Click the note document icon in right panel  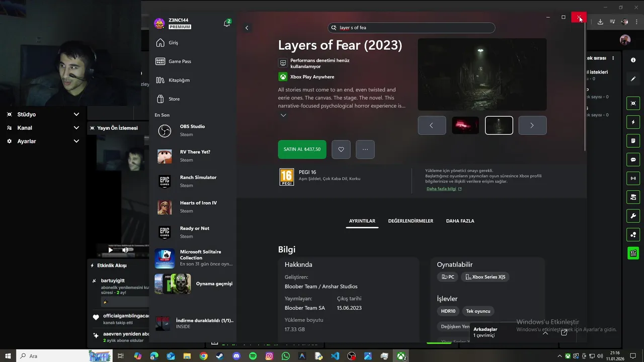633,141
